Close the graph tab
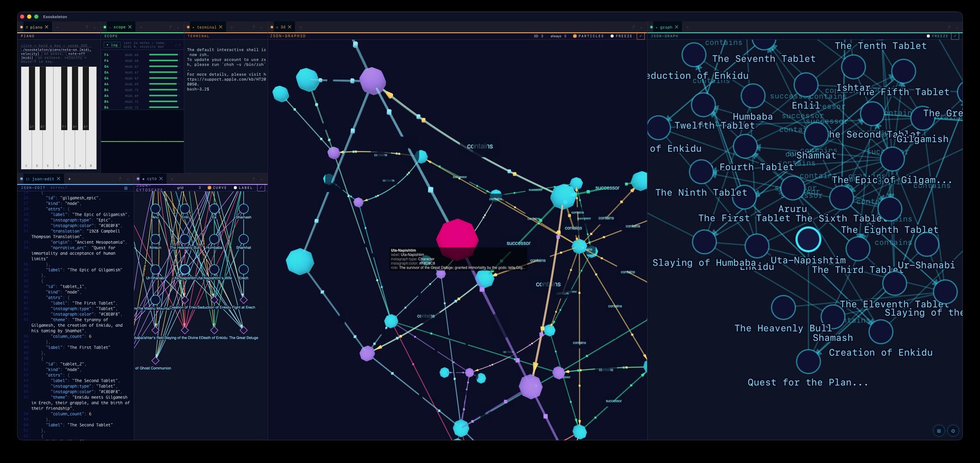Viewport: 980px width, 463px height. [x=677, y=27]
